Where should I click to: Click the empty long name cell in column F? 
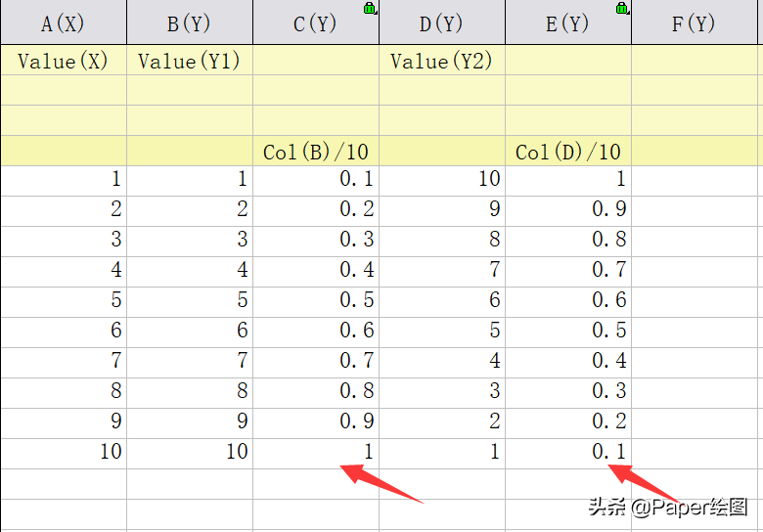694,60
